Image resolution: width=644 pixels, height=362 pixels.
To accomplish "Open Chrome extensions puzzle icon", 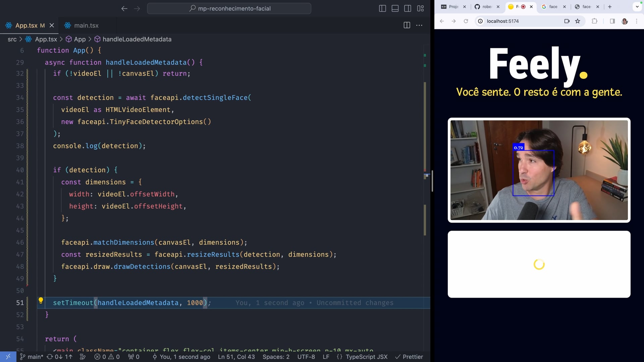I will point(594,21).
